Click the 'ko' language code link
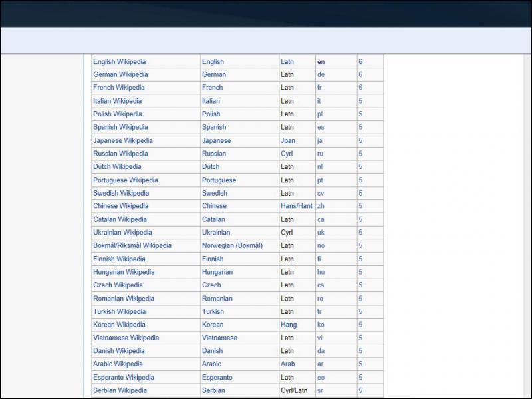Screen dimensions: 532x399 point(321,325)
